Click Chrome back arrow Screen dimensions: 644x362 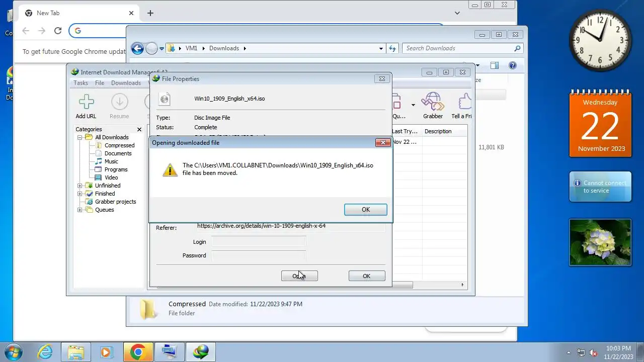click(26, 31)
